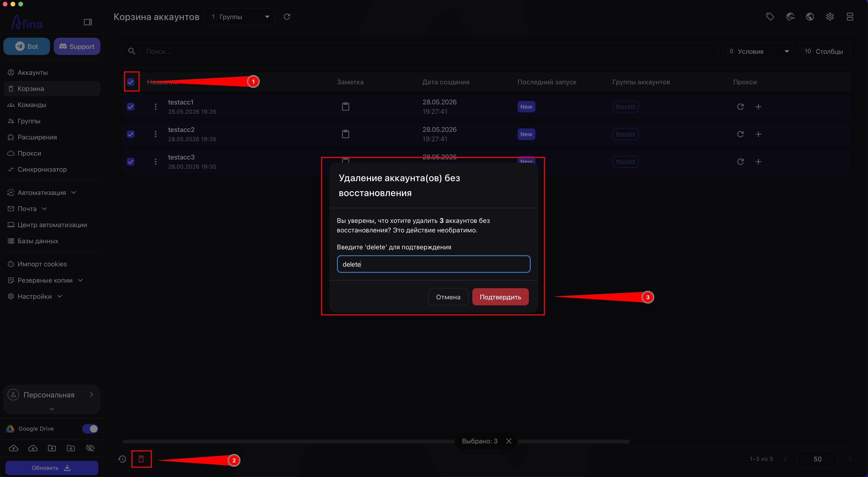The width and height of the screenshot is (868, 477).
Task: Refresh the account trash list
Action: [287, 17]
